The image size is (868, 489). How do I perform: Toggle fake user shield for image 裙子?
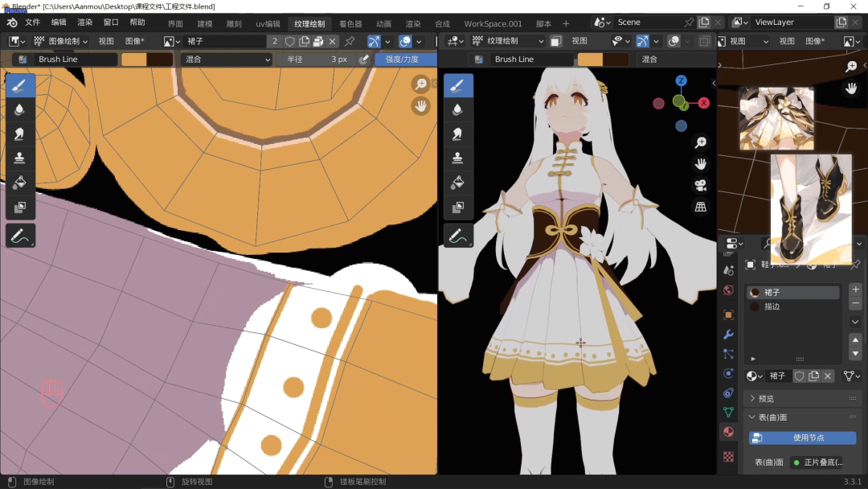[289, 41]
